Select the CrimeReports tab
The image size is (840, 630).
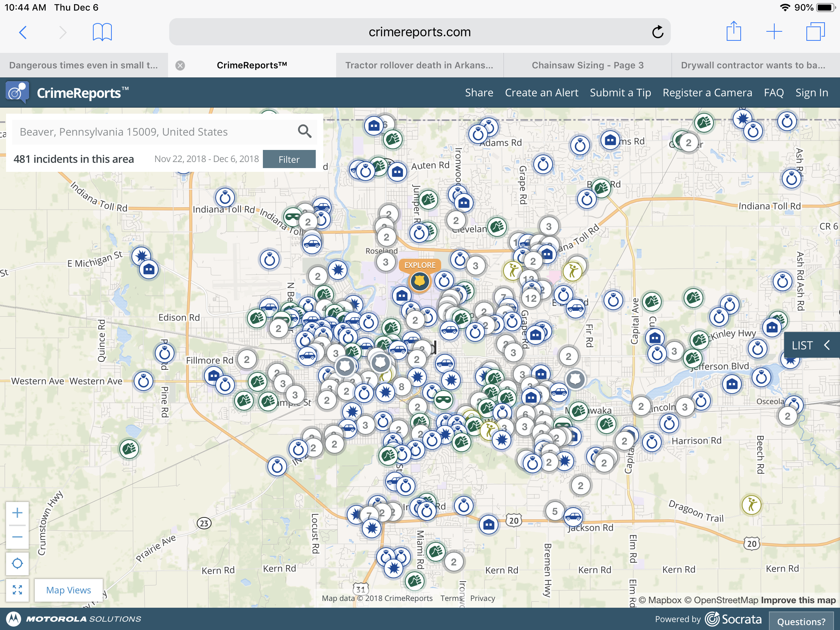pyautogui.click(x=252, y=65)
